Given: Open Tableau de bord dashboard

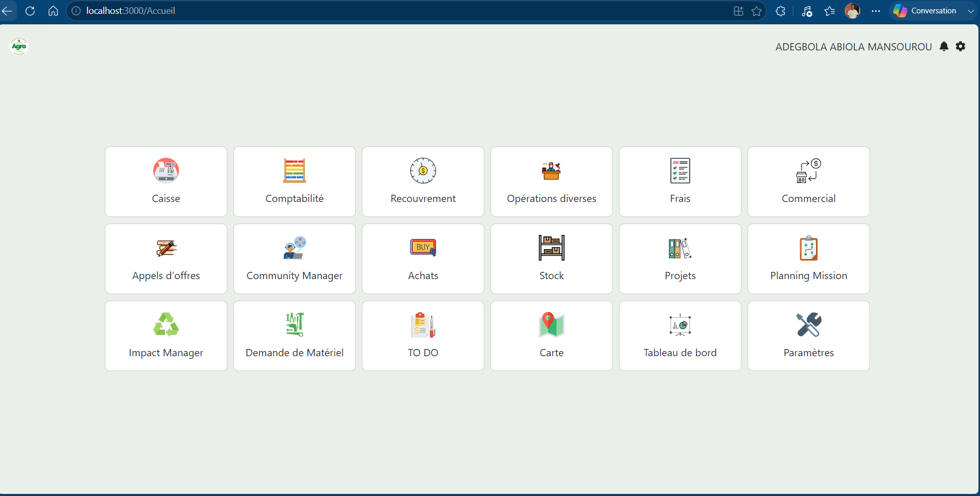Looking at the screenshot, I should coord(680,336).
